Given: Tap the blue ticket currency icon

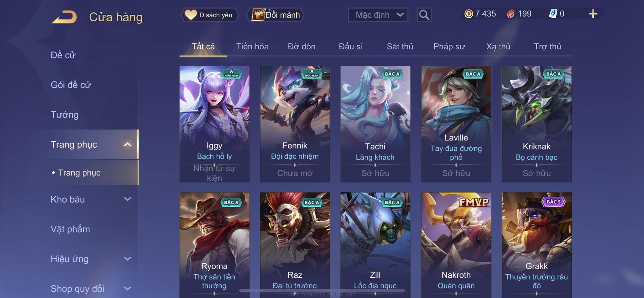Looking at the screenshot, I should 553,14.
